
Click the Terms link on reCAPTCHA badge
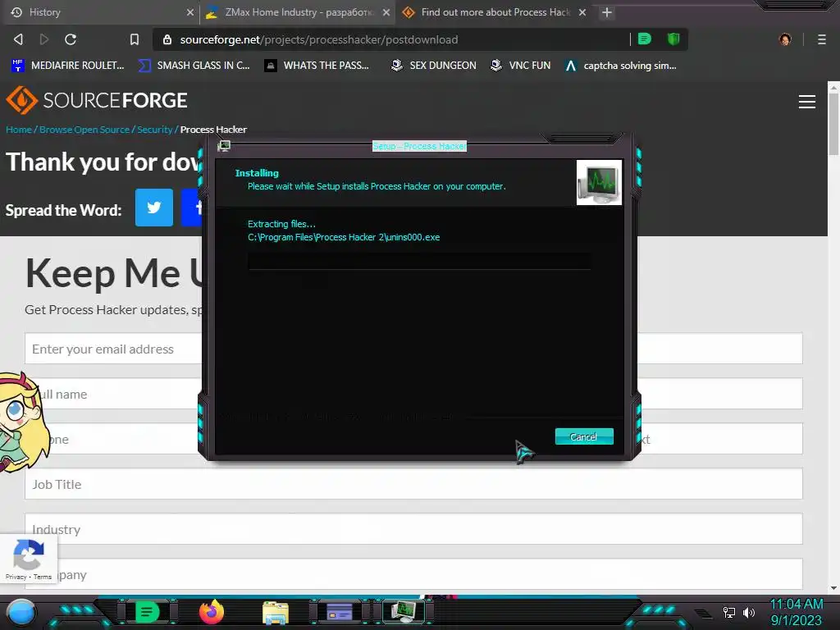pyautogui.click(x=43, y=577)
